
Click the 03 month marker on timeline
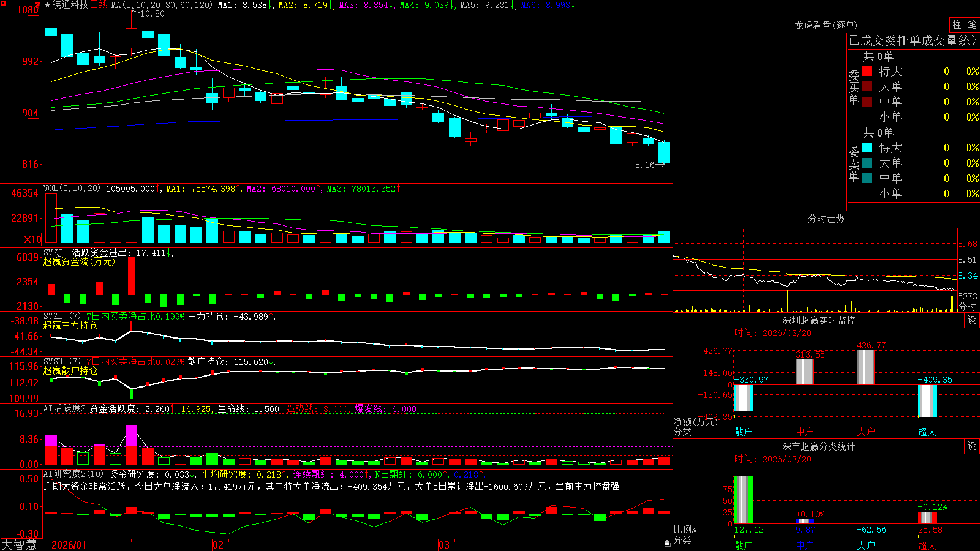[x=444, y=545]
